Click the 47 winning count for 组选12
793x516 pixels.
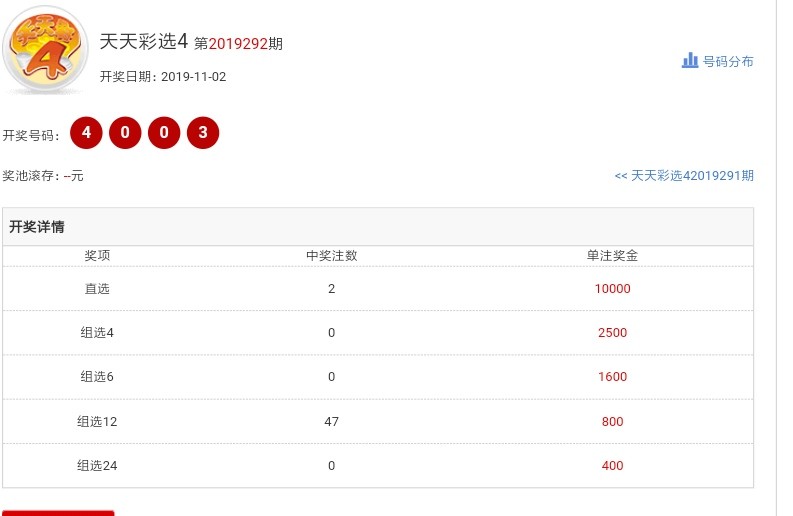(x=331, y=422)
